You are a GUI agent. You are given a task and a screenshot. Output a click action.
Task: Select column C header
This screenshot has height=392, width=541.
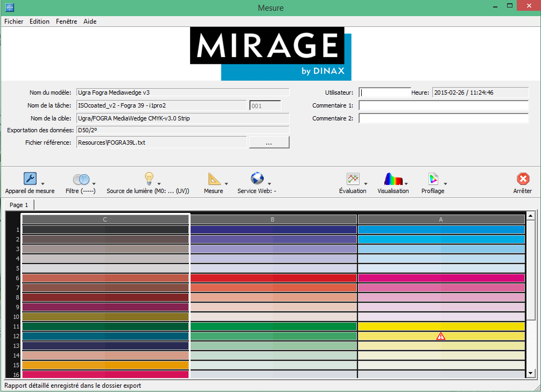pyautogui.click(x=105, y=219)
